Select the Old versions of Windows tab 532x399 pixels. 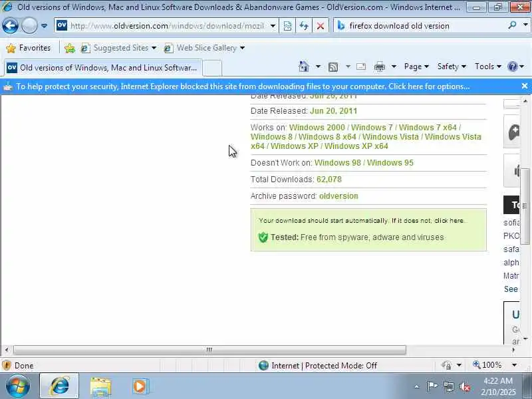pyautogui.click(x=103, y=68)
